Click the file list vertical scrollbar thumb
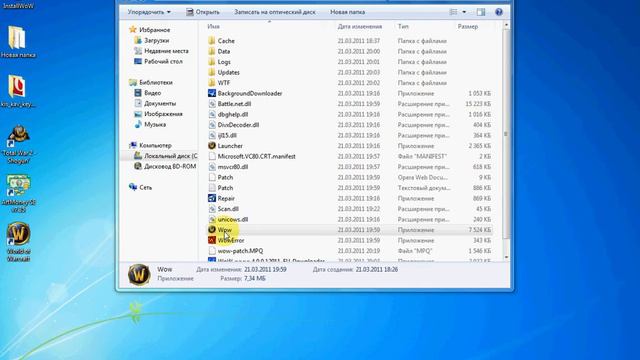 point(506,134)
